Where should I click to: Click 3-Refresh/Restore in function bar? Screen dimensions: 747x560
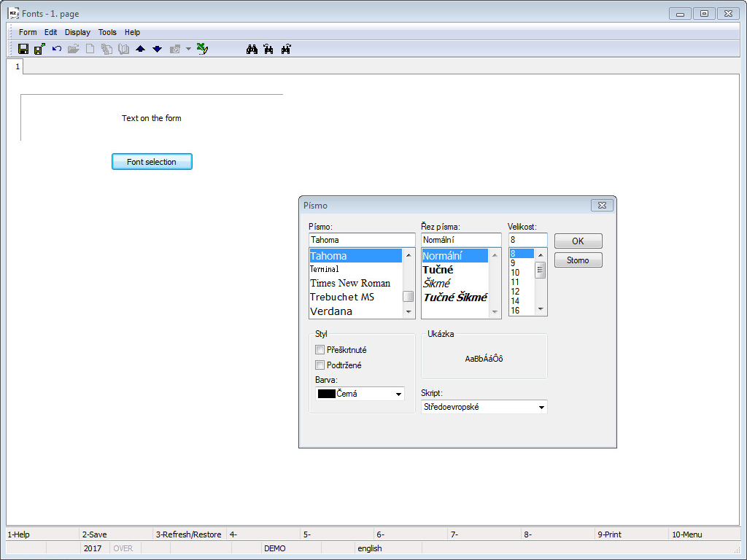click(x=189, y=534)
